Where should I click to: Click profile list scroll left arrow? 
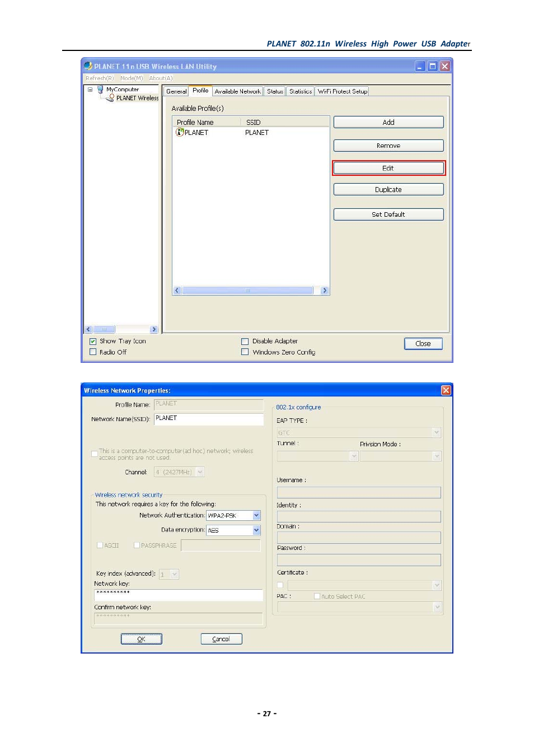(177, 291)
